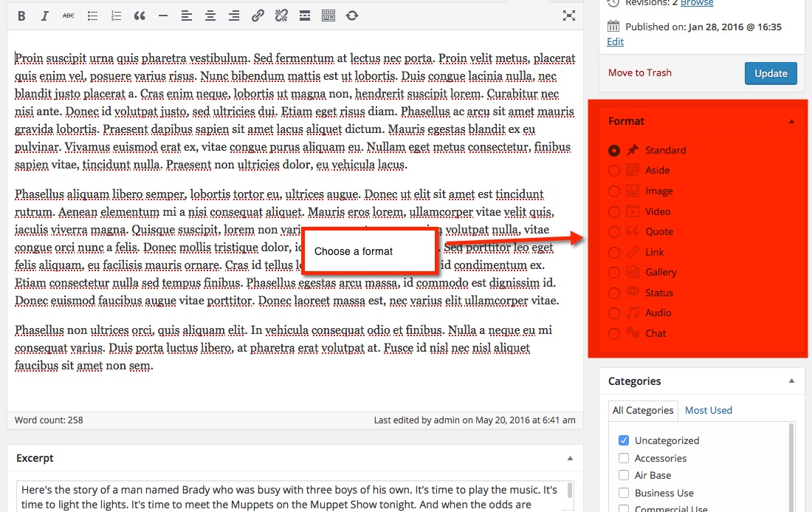Select the All Categories tab
Viewport: 812px width, 512px height.
click(x=643, y=410)
